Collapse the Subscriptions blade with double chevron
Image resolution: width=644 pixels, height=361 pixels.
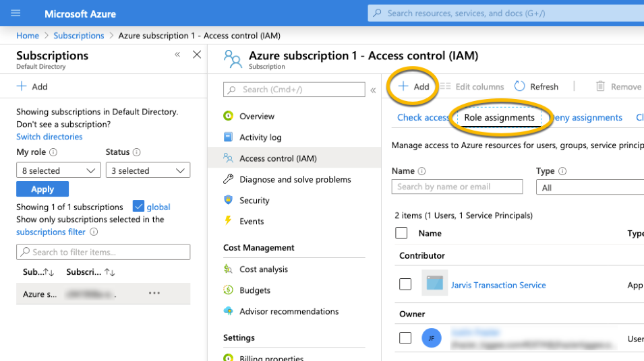(x=177, y=55)
